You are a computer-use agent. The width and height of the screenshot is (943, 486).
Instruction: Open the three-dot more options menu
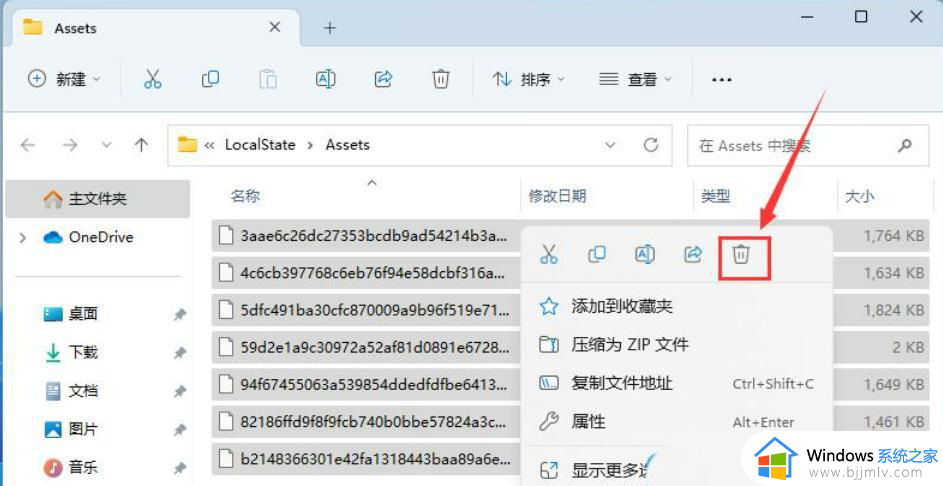pyautogui.click(x=722, y=79)
